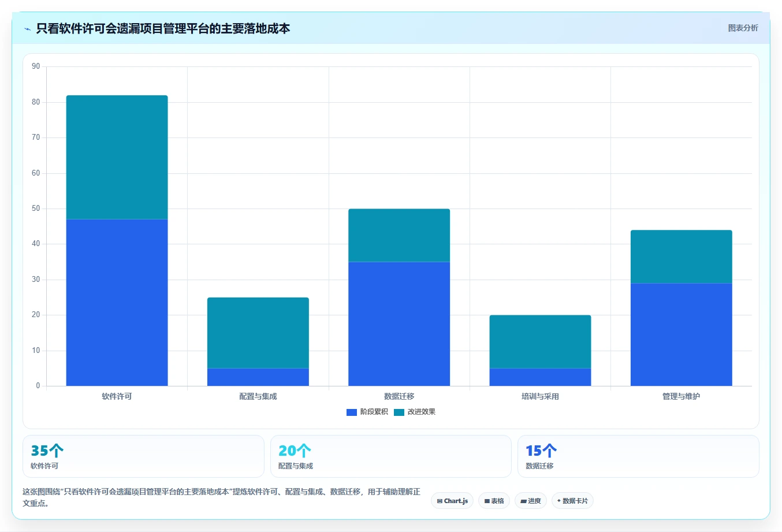The image size is (782, 532).
Task: Click the 软件许可 teal bar segment
Action: (117, 157)
